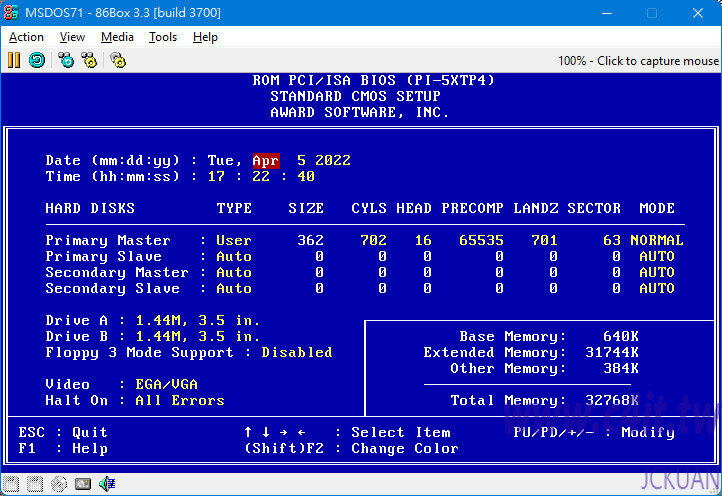The height and width of the screenshot is (496, 722).
Task: Click hard disk status bar icon
Action: coord(83,484)
